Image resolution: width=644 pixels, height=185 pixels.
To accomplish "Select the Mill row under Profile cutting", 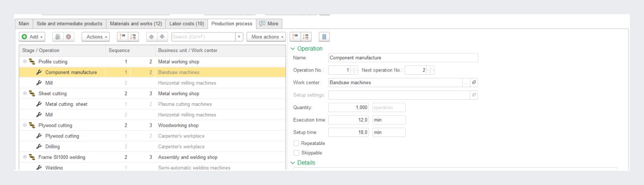I will [152, 83].
